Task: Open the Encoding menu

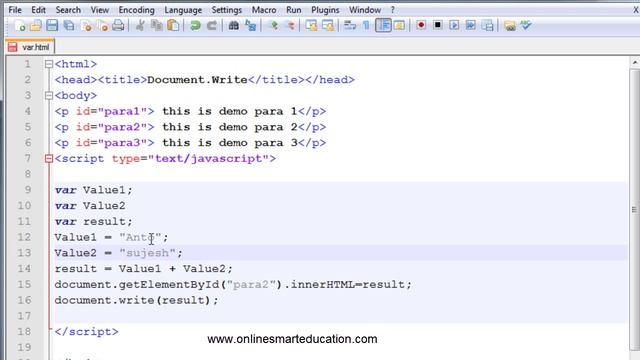Action: tap(136, 10)
